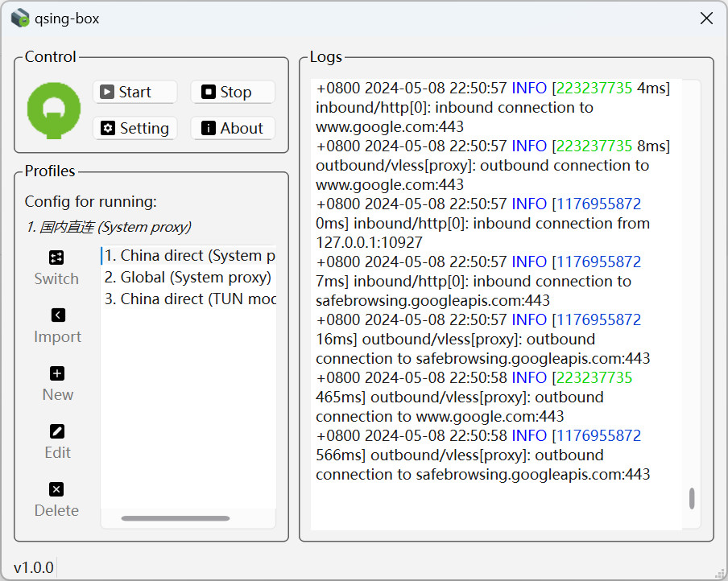728x581 pixels.
Task: Click the Stop button label
Action: click(236, 92)
